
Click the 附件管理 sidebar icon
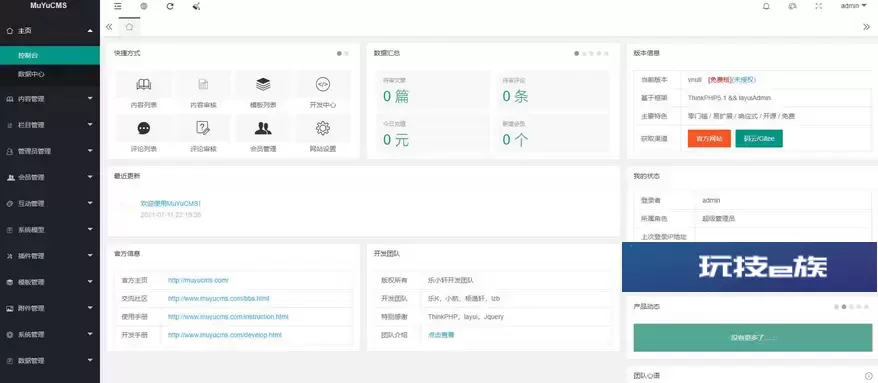(x=10, y=309)
